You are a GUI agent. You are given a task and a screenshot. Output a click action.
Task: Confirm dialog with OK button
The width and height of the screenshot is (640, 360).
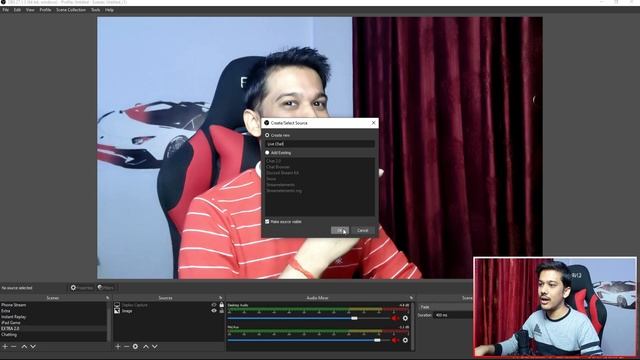(340, 231)
